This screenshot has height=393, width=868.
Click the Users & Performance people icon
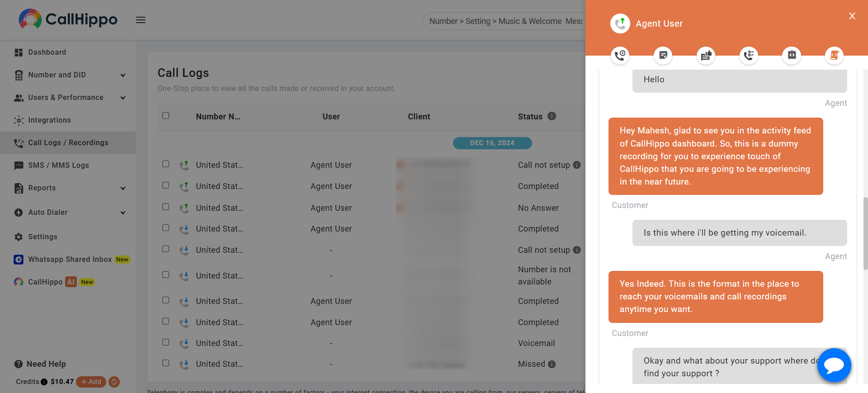click(x=19, y=98)
